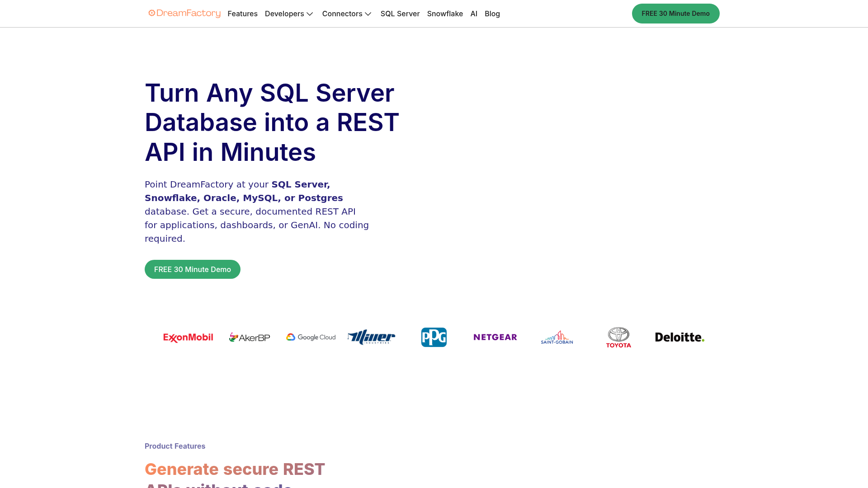This screenshot has height=488, width=868.
Task: Open the AI nav link
Action: tap(474, 14)
